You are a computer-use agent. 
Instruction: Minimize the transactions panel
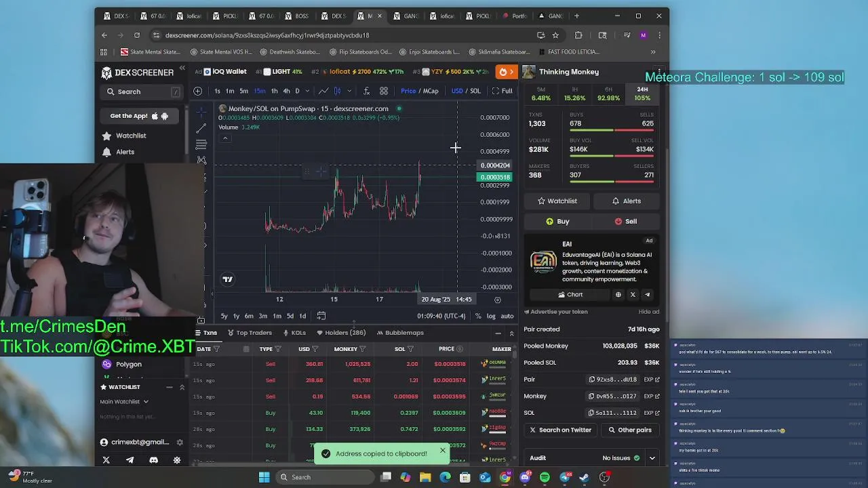click(x=498, y=333)
